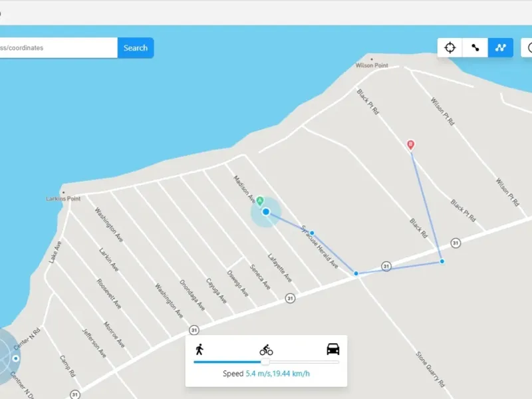Viewport: 532px width, 399px height.
Task: Click the speed slider handle
Action: pos(265,362)
